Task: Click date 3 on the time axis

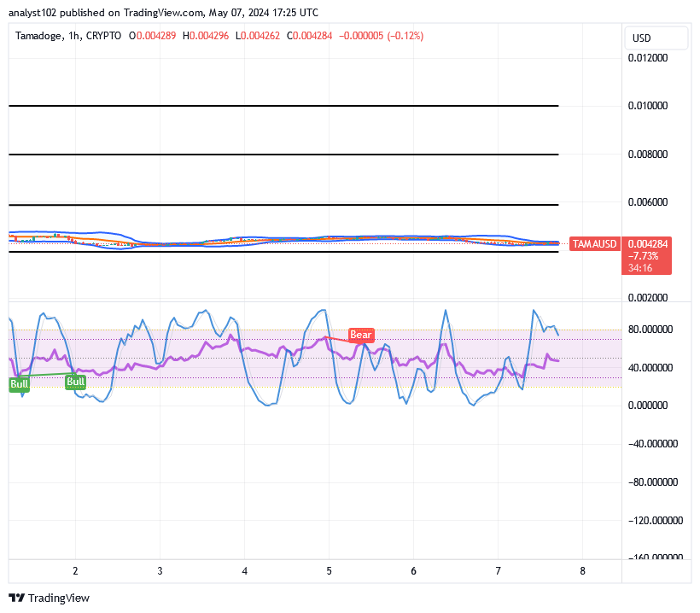Action: point(160,571)
